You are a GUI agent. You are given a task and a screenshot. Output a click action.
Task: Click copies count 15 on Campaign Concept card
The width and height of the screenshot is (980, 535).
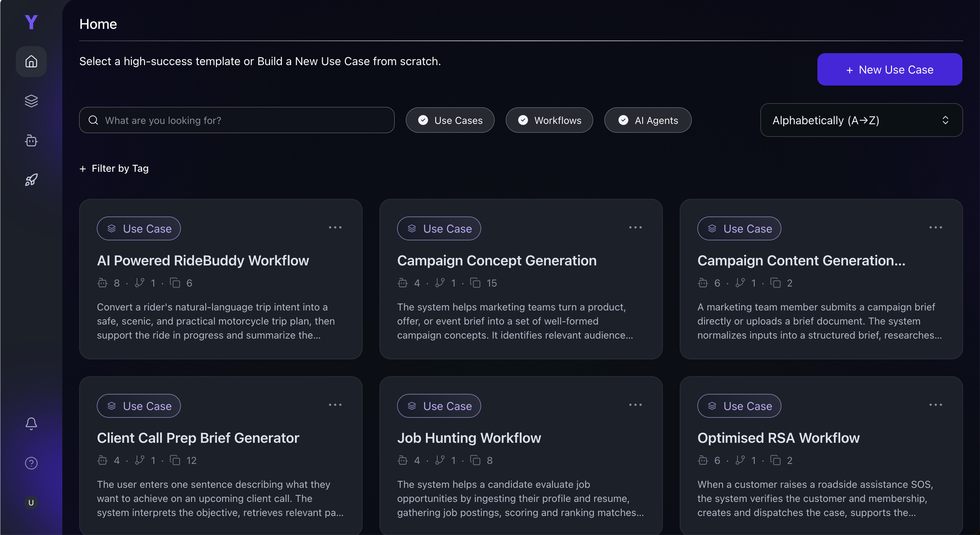click(x=491, y=283)
